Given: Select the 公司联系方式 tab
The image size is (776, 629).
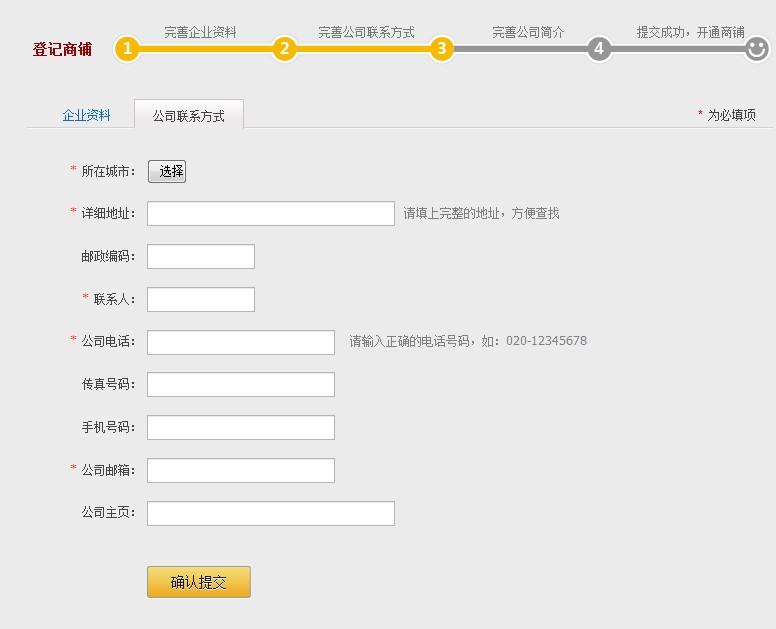Looking at the screenshot, I should coord(188,116).
